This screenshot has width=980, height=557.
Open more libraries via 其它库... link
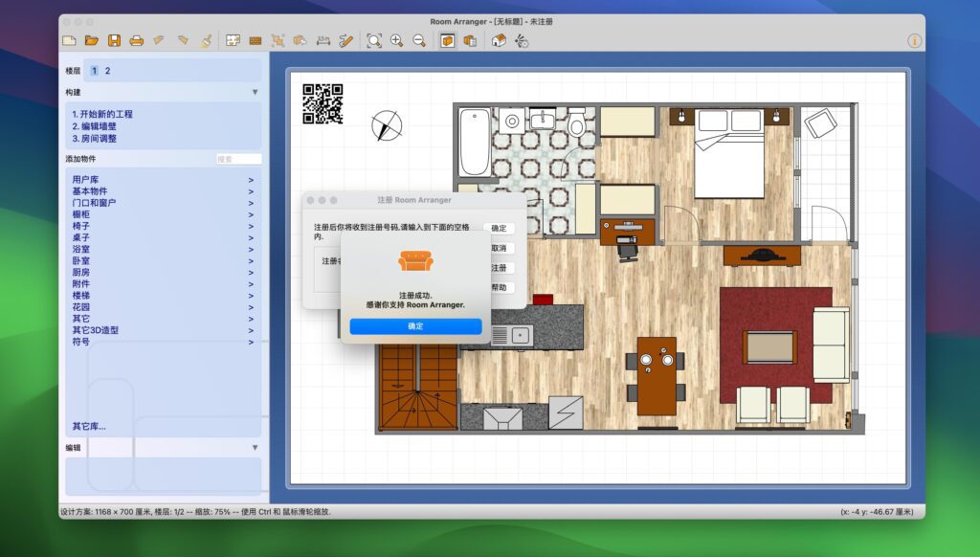point(85,428)
